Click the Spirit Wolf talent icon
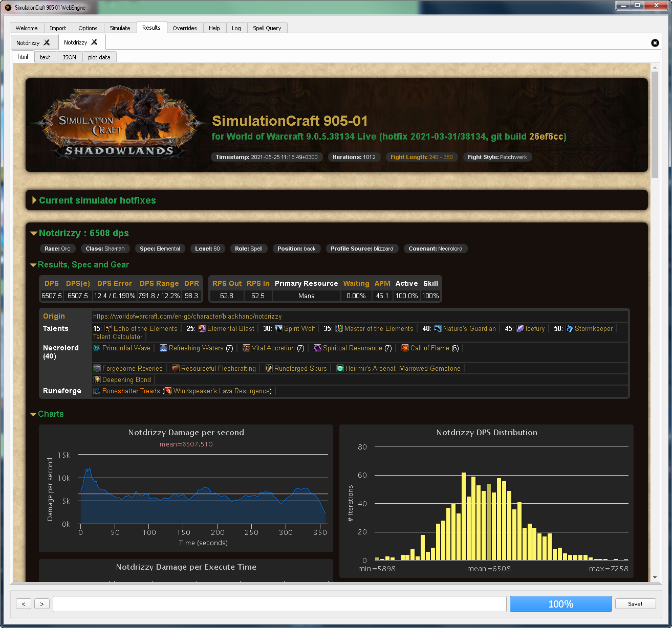This screenshot has width=672, height=628. tap(278, 329)
